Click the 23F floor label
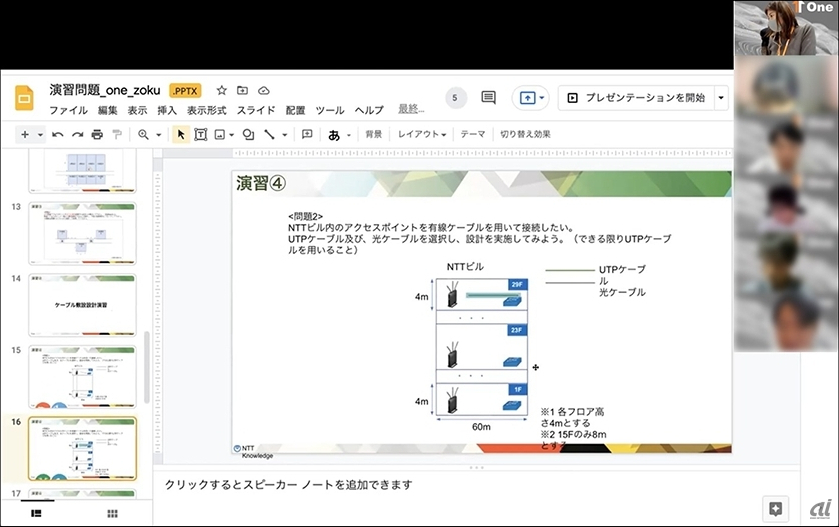The height and width of the screenshot is (527, 839). pyautogui.click(x=517, y=330)
